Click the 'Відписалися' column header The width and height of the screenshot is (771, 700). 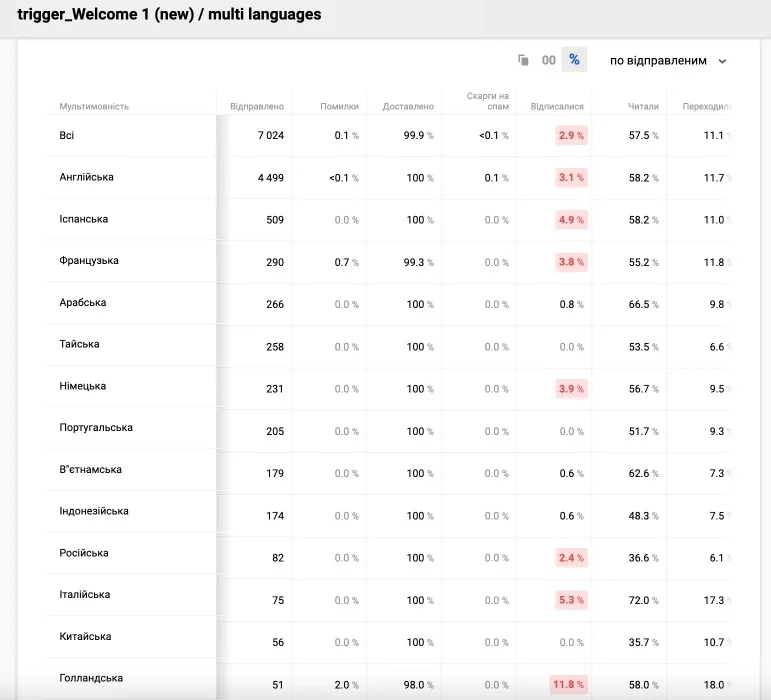click(557, 106)
